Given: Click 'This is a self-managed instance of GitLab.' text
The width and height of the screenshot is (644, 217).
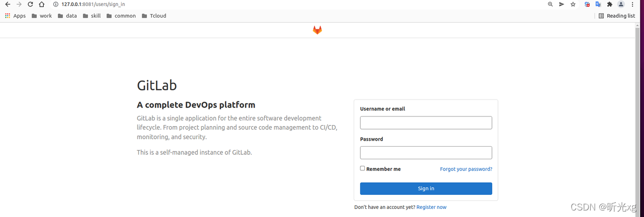Looking at the screenshot, I should [194, 152].
